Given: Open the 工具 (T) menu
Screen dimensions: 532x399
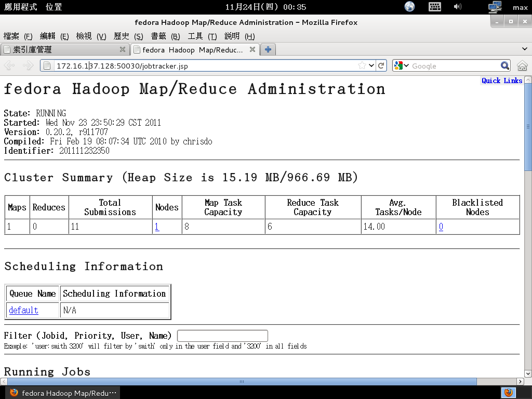Looking at the screenshot, I should [202, 36].
